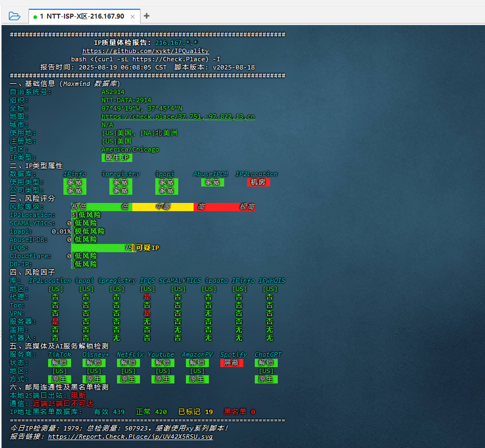Close the NTT-ISP tab

point(132,16)
